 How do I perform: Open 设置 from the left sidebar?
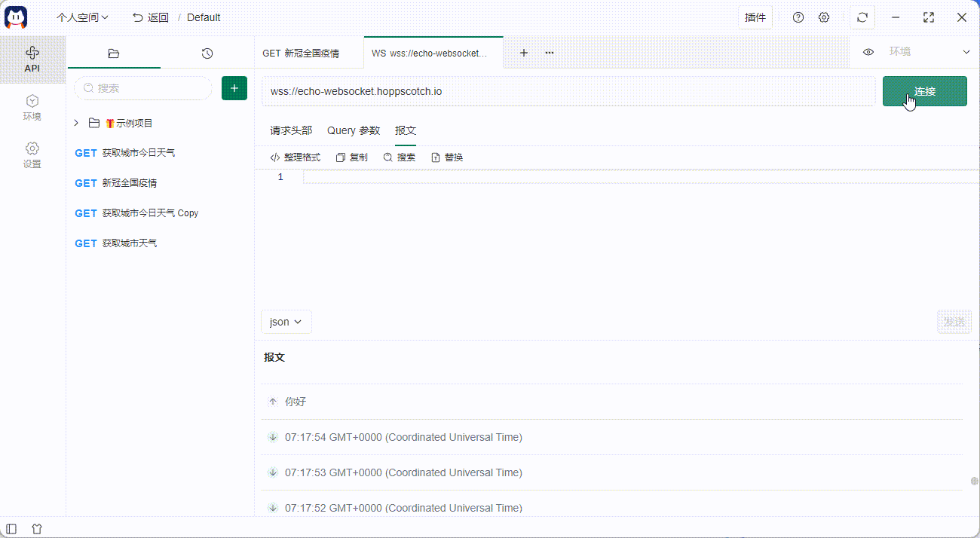tap(32, 153)
